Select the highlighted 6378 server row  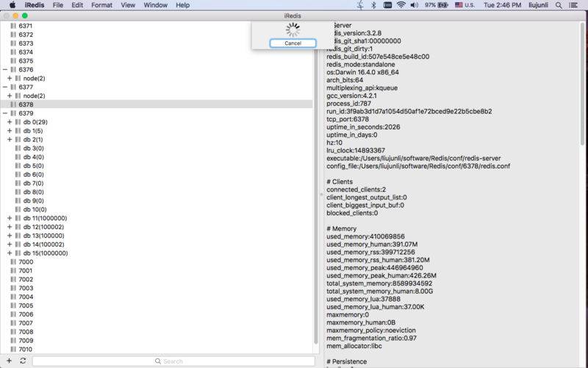coord(157,105)
